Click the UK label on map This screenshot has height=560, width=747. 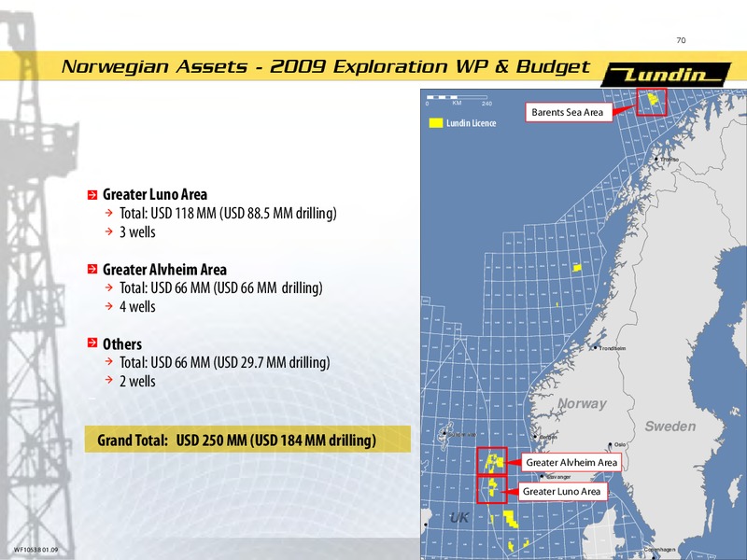[459, 518]
